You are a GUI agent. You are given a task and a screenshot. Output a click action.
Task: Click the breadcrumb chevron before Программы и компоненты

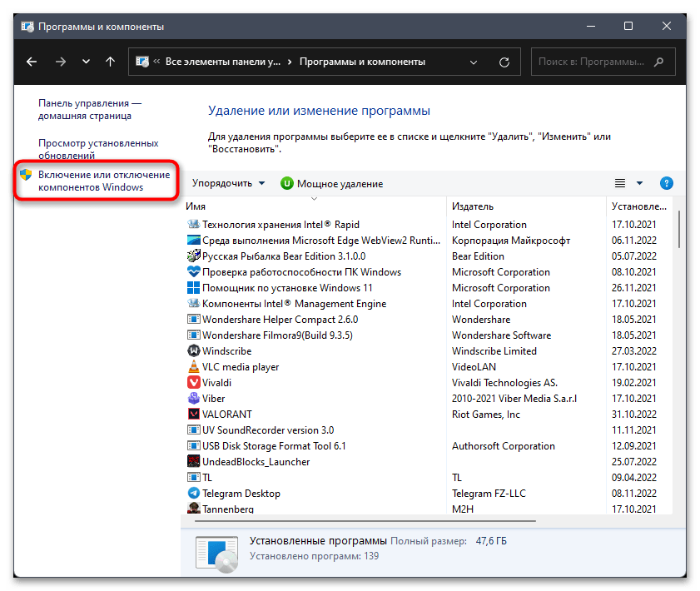(x=290, y=62)
